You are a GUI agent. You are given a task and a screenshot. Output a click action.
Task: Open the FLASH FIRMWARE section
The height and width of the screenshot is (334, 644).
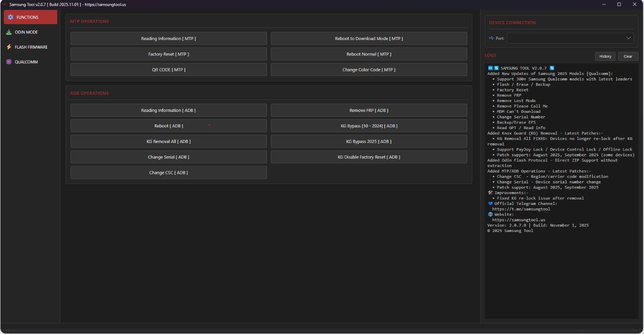click(31, 47)
